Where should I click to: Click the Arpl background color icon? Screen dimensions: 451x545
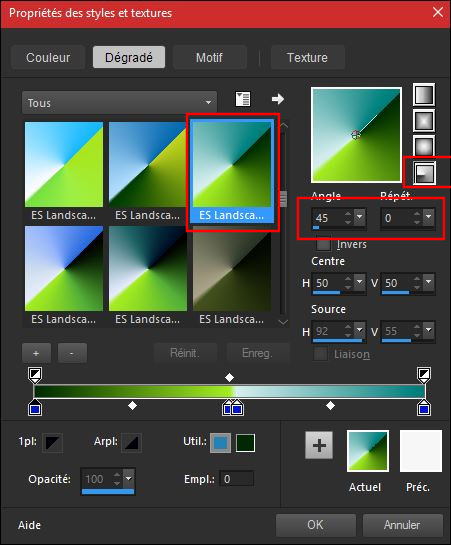coord(131,442)
